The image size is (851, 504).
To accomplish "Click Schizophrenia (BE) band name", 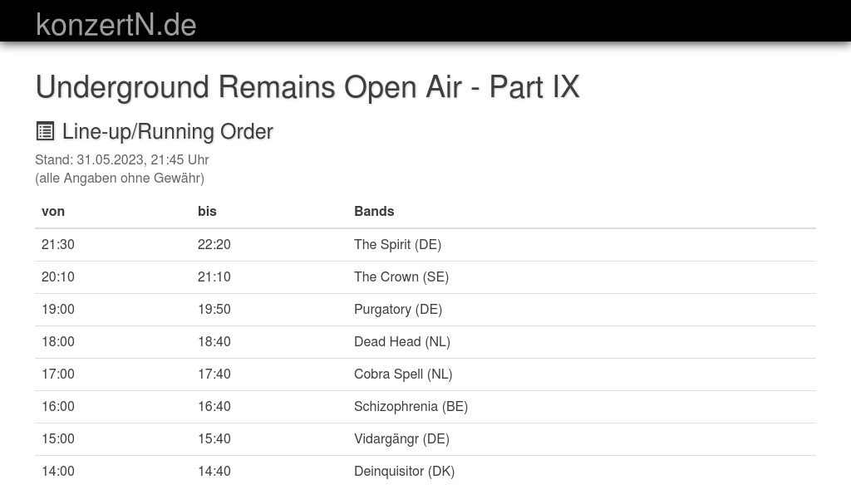I will click(x=411, y=406).
